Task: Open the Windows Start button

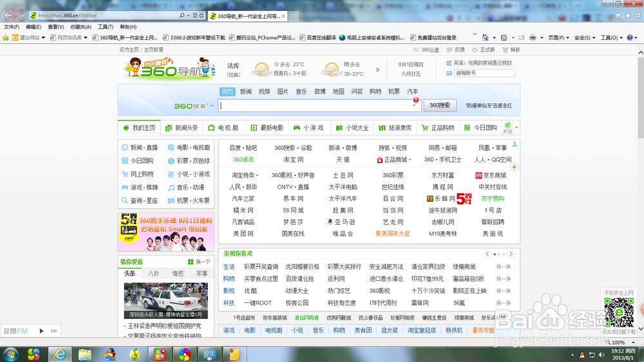Action: pos(10,354)
